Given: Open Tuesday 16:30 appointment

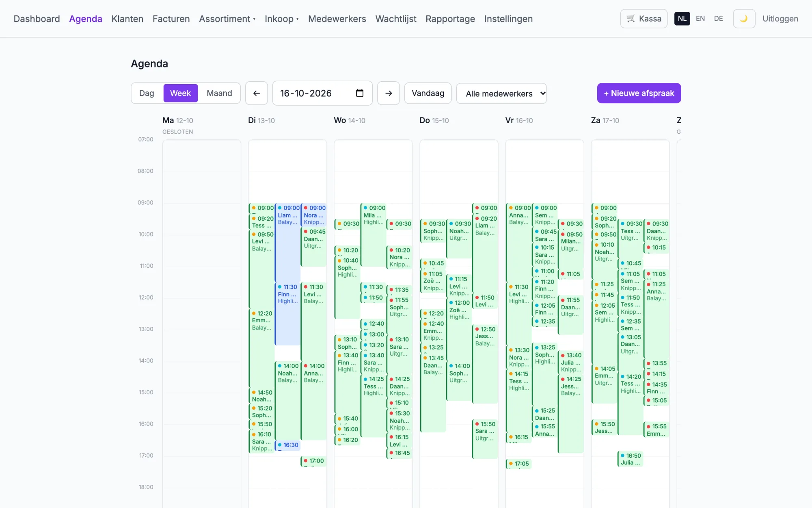Looking at the screenshot, I should click(287, 445).
